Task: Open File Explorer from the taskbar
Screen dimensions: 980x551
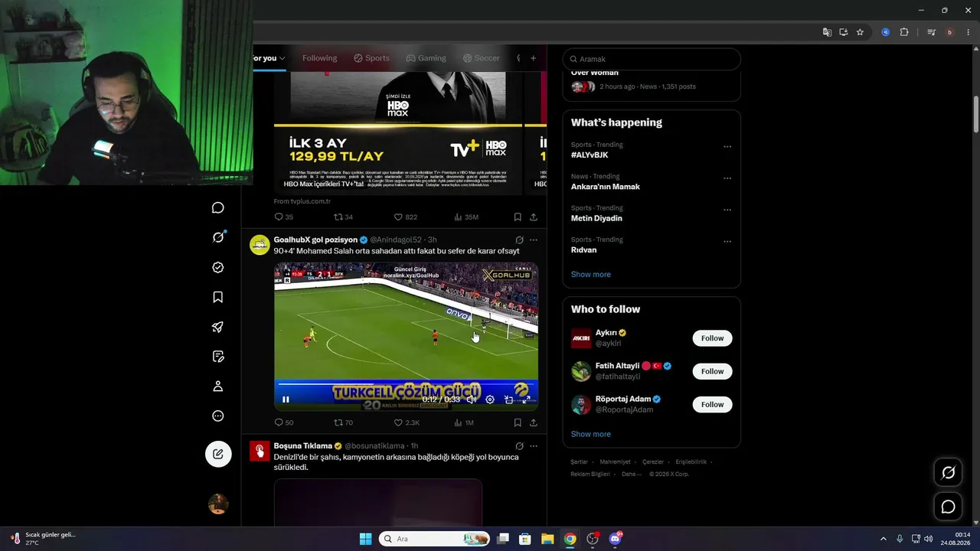Action: (547, 539)
